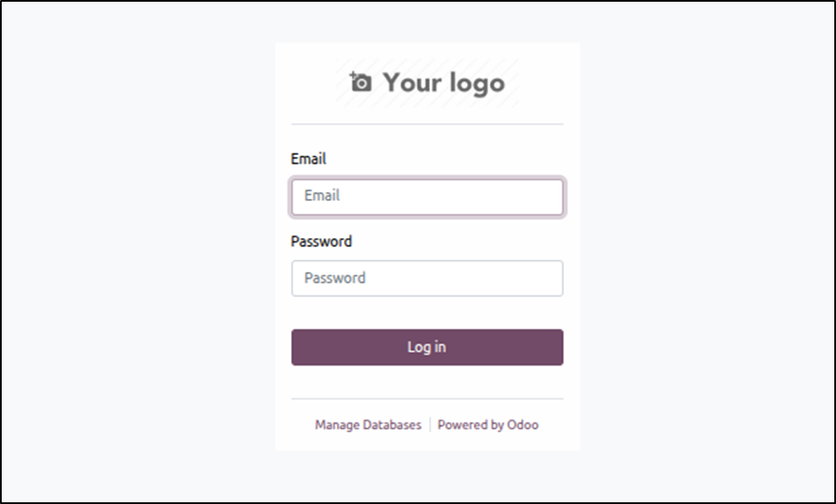Follow the Powered by Odoo link
Viewport: 836px width, 504px height.
point(488,425)
